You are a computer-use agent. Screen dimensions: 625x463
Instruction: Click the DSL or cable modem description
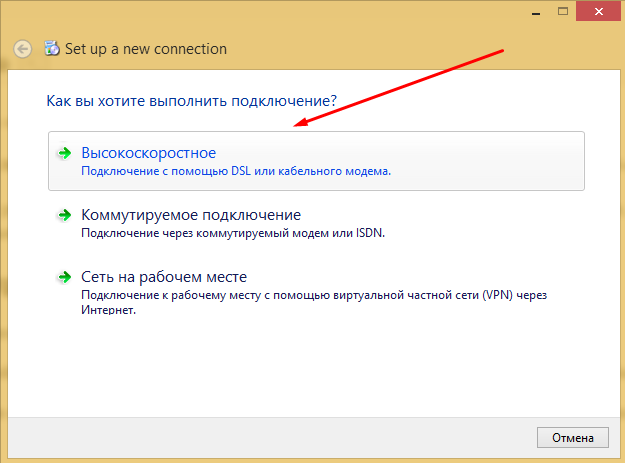pos(235,172)
